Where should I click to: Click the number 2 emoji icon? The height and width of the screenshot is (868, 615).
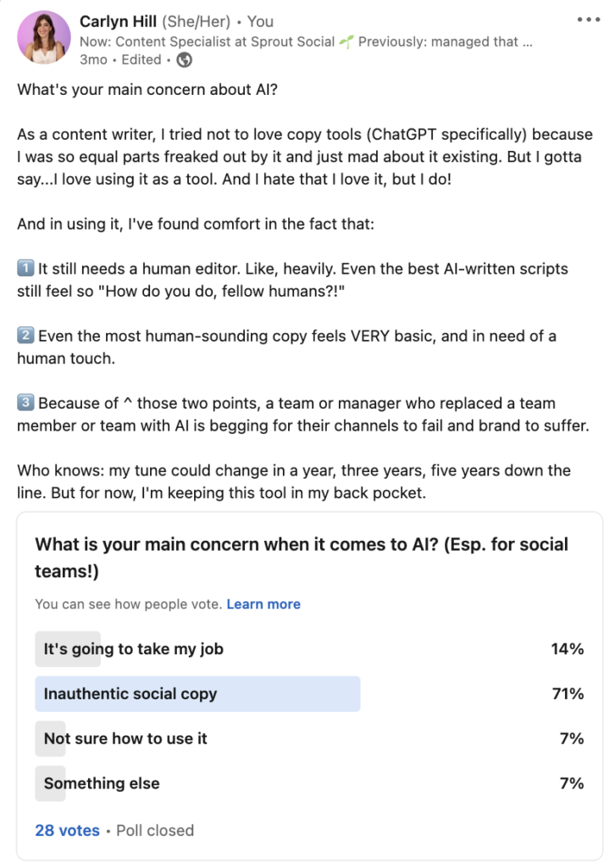tap(25, 336)
